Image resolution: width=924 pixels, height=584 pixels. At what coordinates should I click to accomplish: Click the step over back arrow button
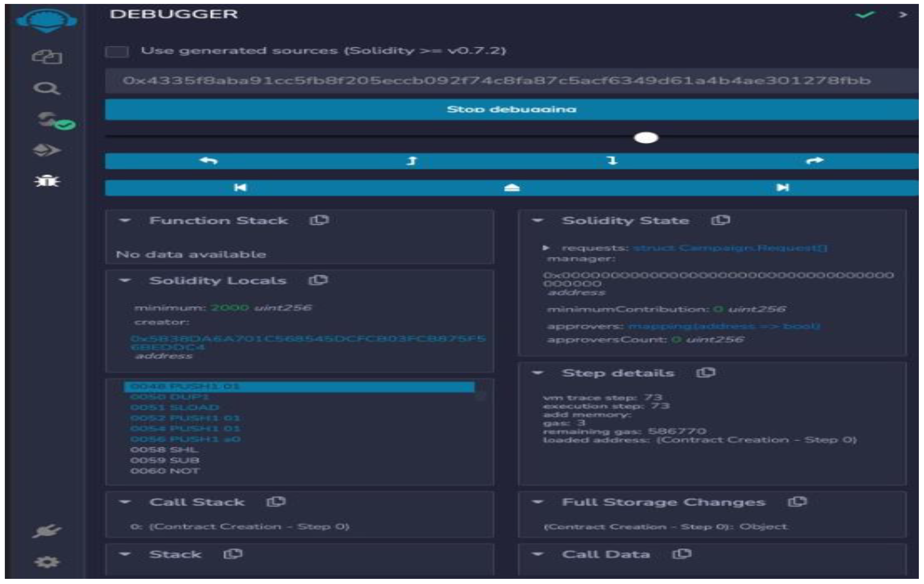tap(208, 161)
